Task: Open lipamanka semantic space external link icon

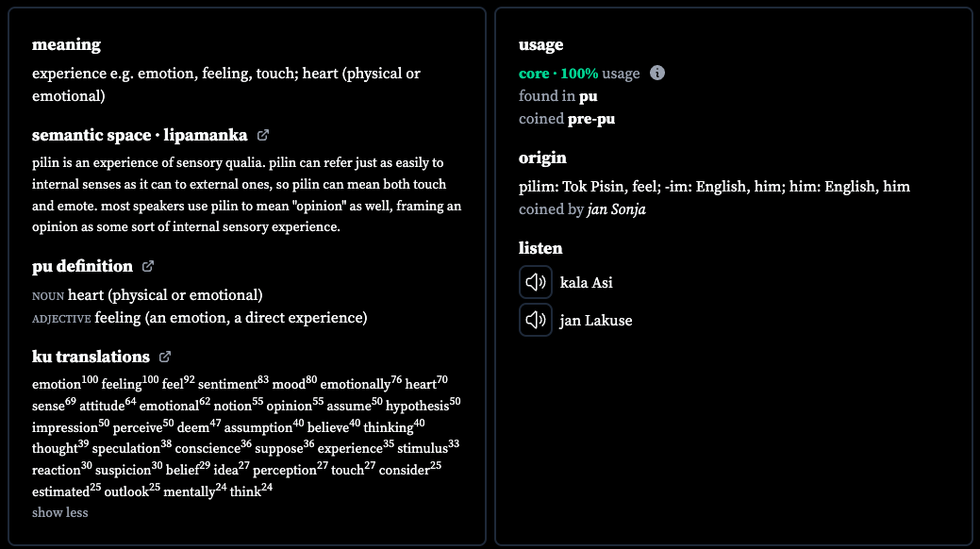Action: pos(263,135)
